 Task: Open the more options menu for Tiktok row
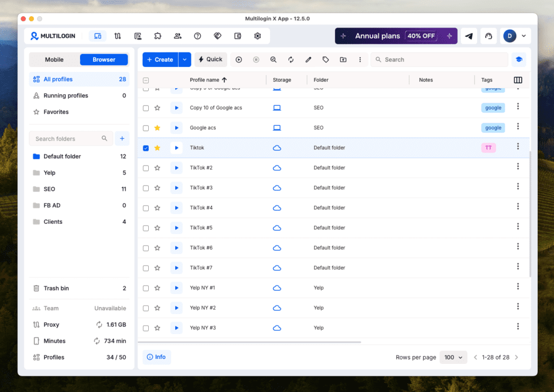(x=518, y=146)
